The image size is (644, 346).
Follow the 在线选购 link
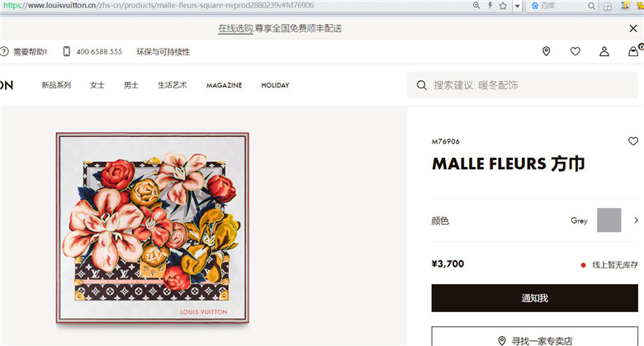[235, 28]
